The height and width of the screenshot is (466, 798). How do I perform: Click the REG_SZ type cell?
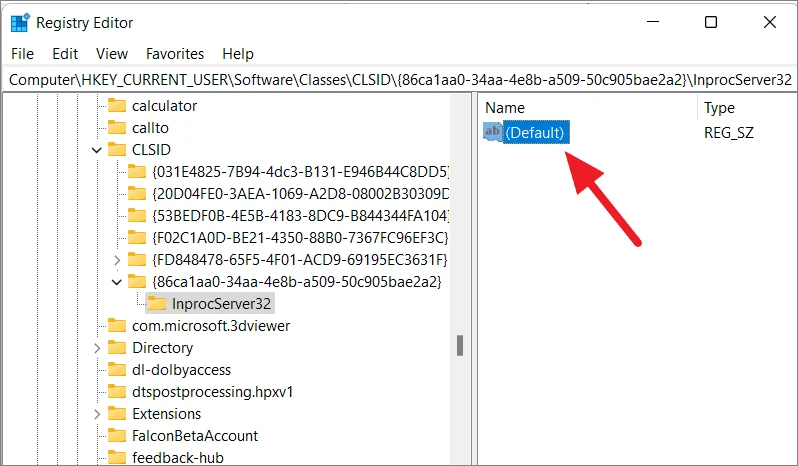click(729, 132)
